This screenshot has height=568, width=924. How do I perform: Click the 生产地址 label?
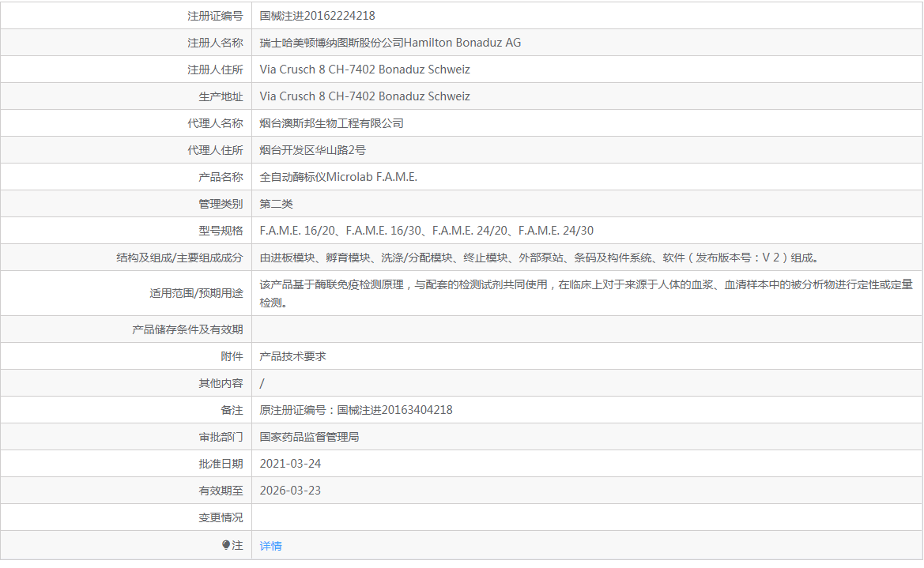pyautogui.click(x=221, y=96)
